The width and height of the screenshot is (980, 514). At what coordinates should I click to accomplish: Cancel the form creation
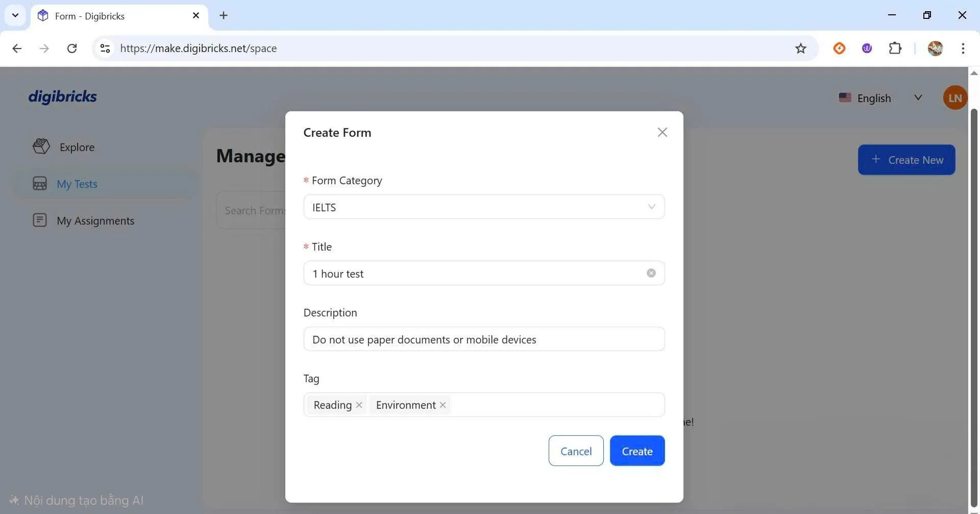(x=576, y=451)
